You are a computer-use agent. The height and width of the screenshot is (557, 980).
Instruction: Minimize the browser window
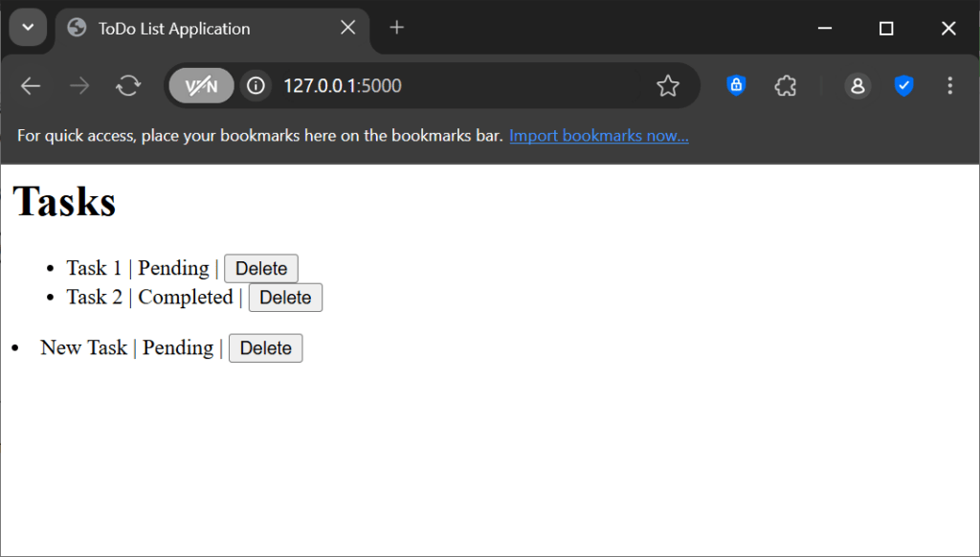(825, 28)
